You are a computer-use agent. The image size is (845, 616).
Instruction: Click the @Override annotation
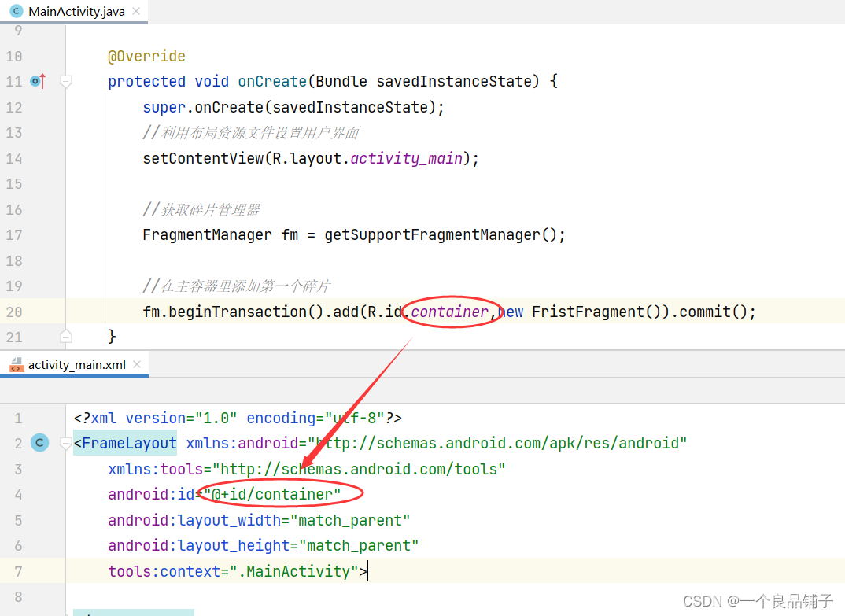pos(146,56)
